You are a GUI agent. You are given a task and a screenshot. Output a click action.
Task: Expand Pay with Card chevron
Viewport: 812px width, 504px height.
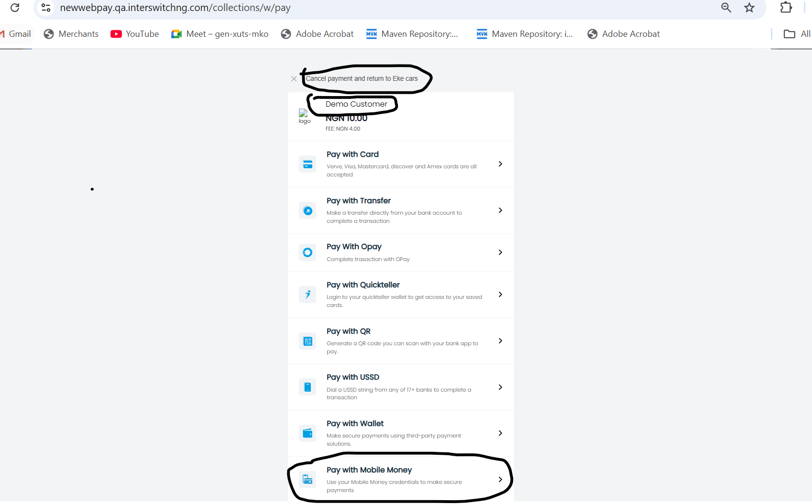pos(500,164)
